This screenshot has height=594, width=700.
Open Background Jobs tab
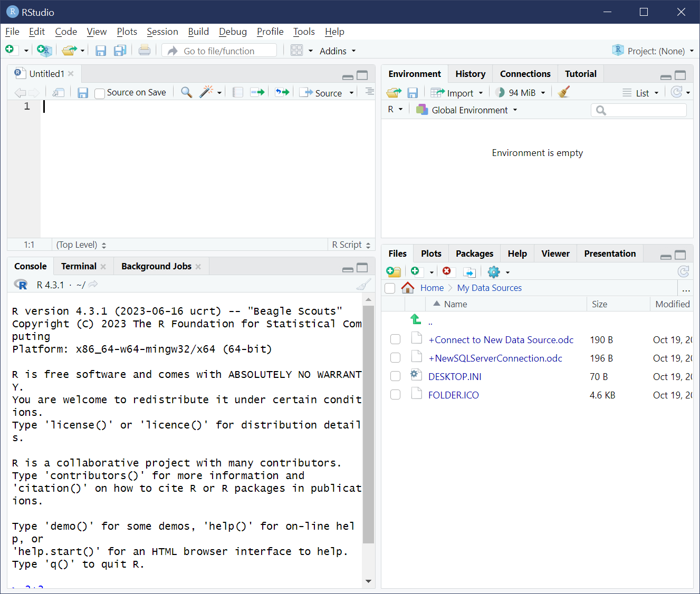tap(157, 266)
